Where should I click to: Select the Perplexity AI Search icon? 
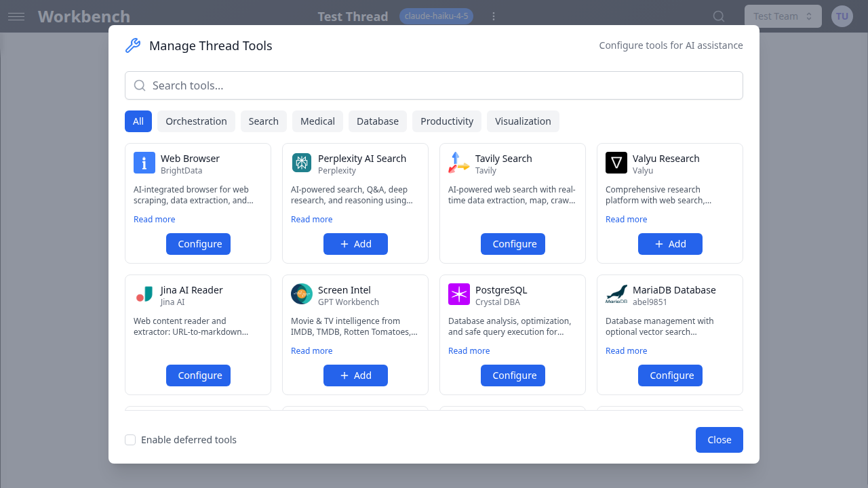pyautogui.click(x=301, y=163)
